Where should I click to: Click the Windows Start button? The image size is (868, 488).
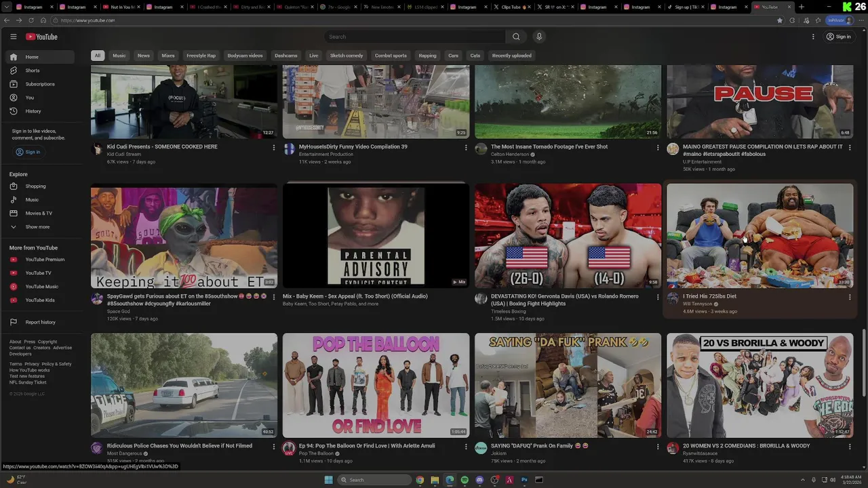click(328, 480)
